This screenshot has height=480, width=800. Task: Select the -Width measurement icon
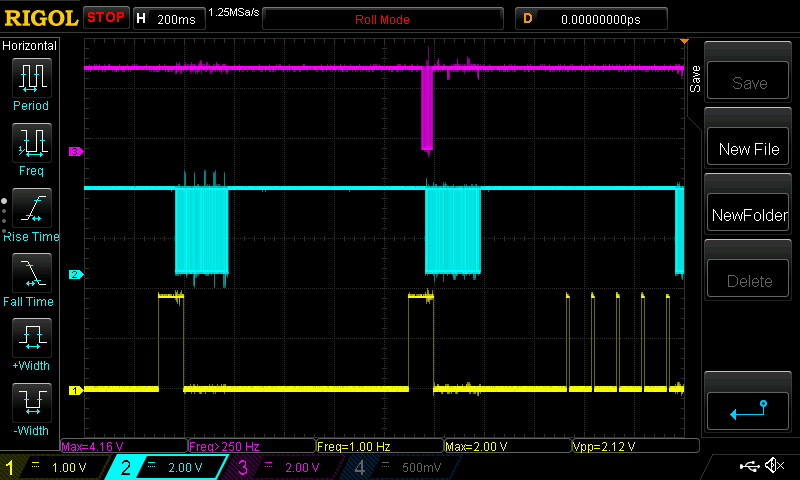point(30,408)
